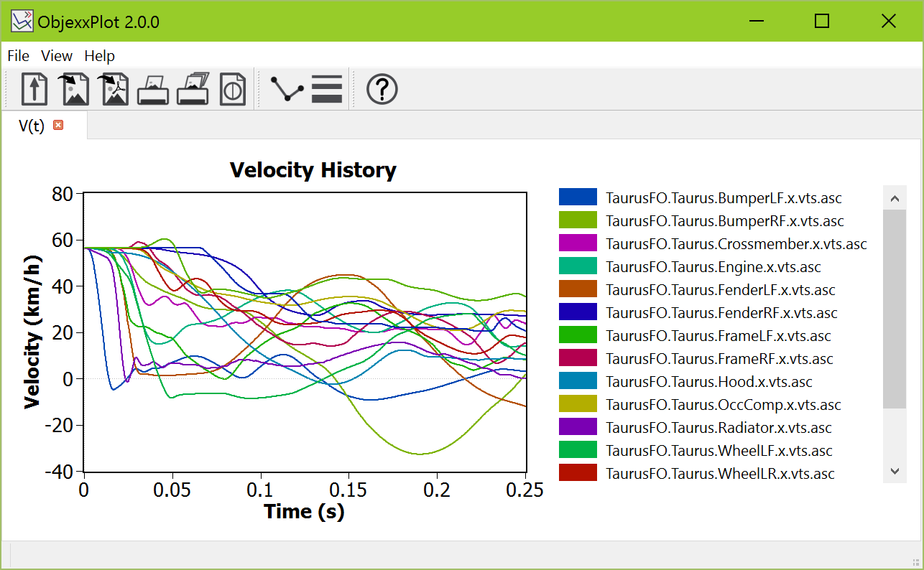Open the File menu
This screenshot has height=570, width=924.
[18, 56]
